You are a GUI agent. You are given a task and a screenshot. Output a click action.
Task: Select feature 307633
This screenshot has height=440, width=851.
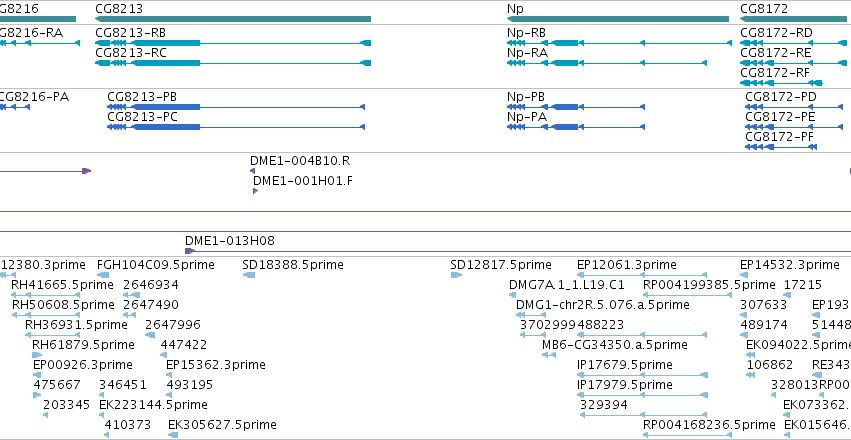[744, 315]
